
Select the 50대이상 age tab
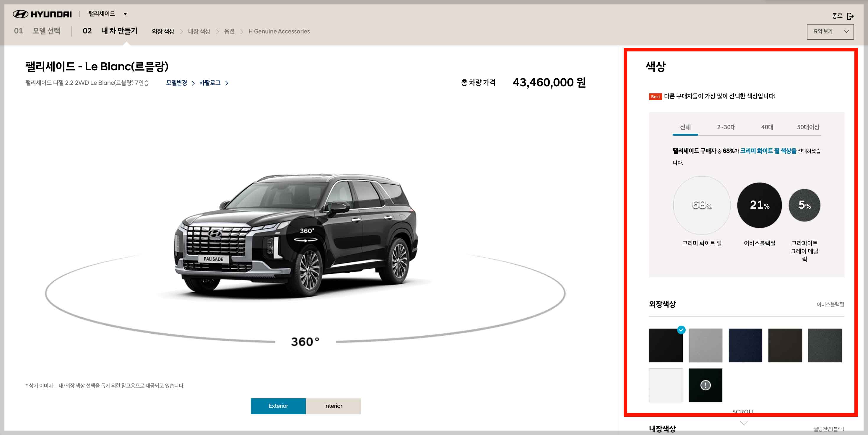808,127
